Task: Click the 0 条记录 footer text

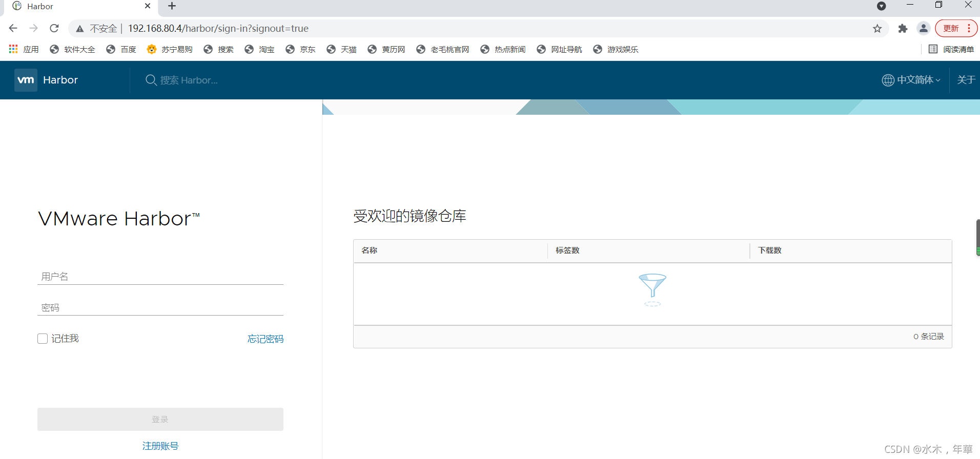Action: (x=929, y=337)
